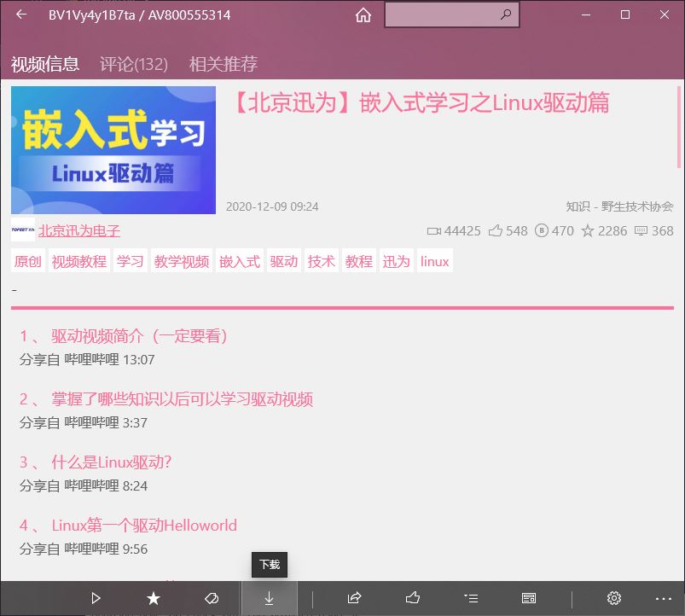Select the 教程 tag
This screenshot has width=685, height=616.
[359, 261]
